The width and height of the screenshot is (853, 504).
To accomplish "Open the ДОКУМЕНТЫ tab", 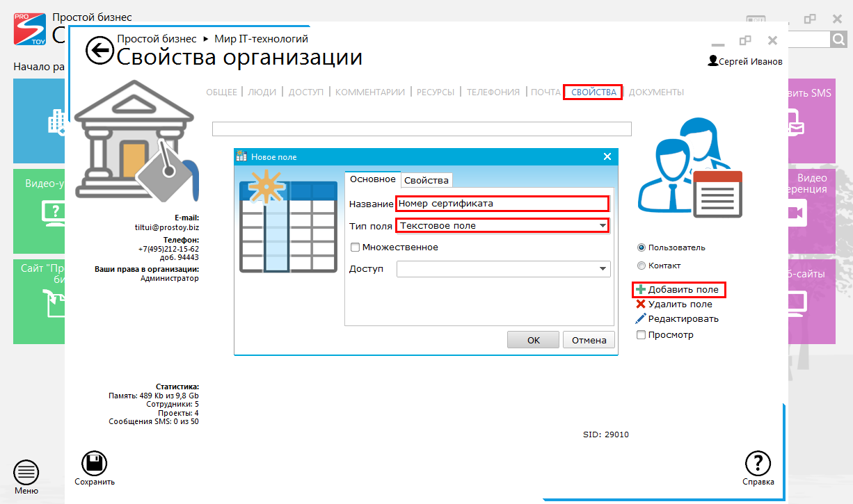I will [x=656, y=92].
